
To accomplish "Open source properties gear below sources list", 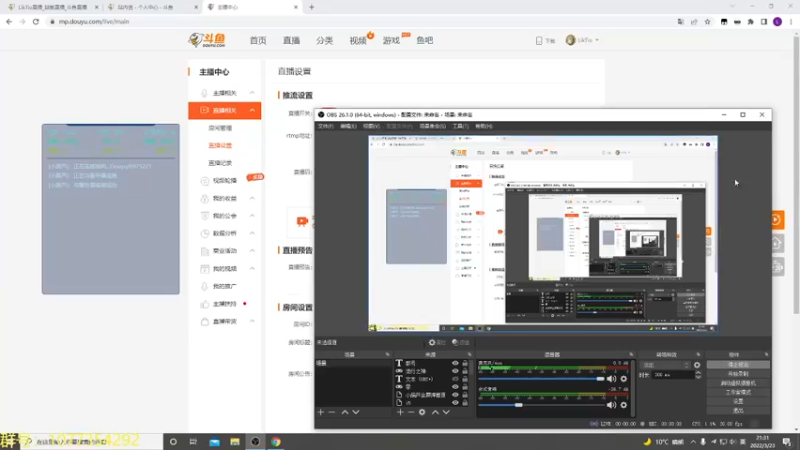I will [422, 412].
